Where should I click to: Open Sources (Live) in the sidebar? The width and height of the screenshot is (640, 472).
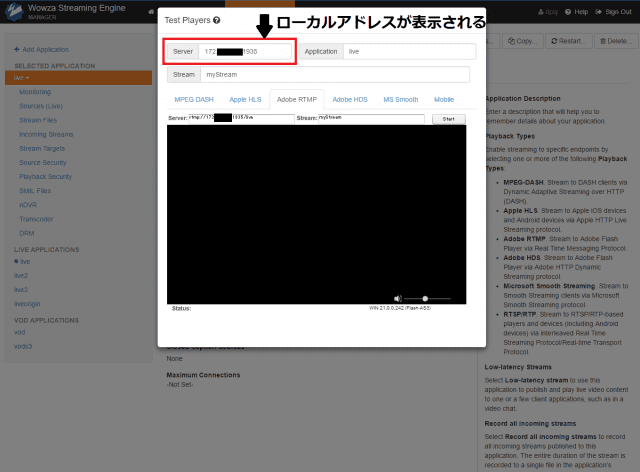(x=41, y=106)
